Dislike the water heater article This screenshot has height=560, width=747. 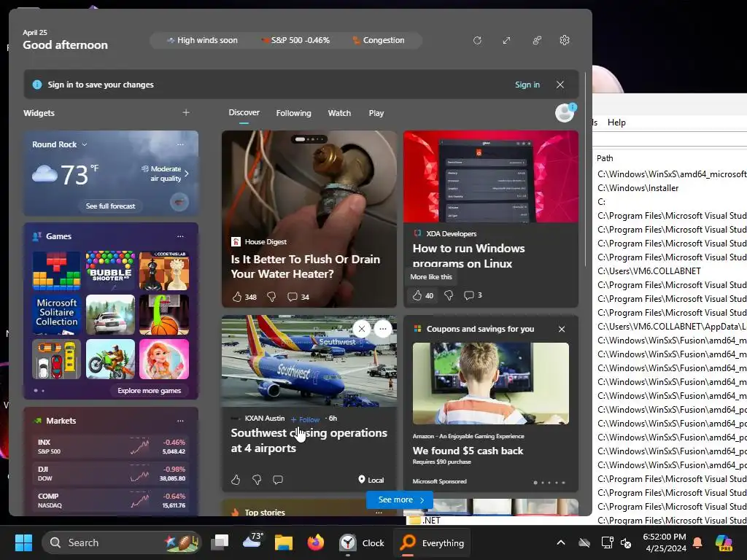(271, 297)
